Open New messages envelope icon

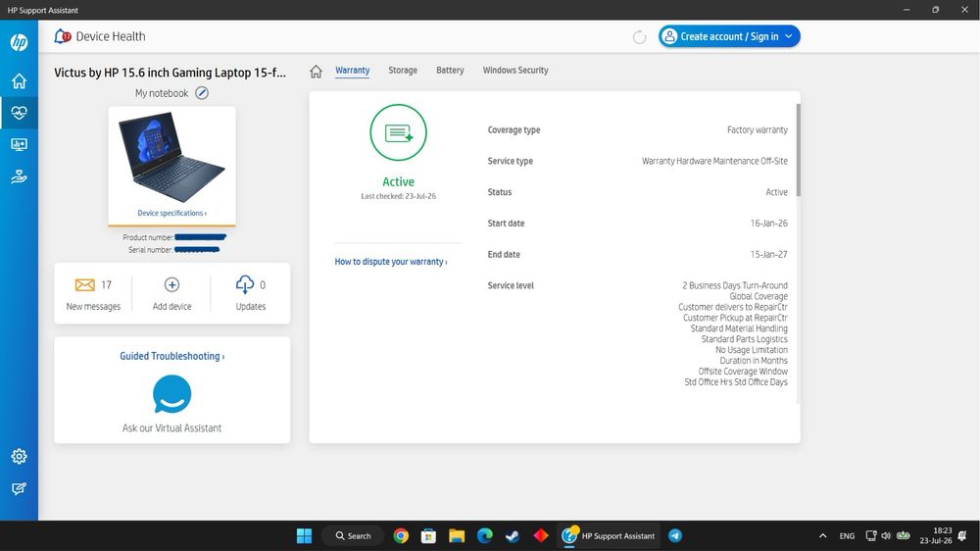pos(85,285)
